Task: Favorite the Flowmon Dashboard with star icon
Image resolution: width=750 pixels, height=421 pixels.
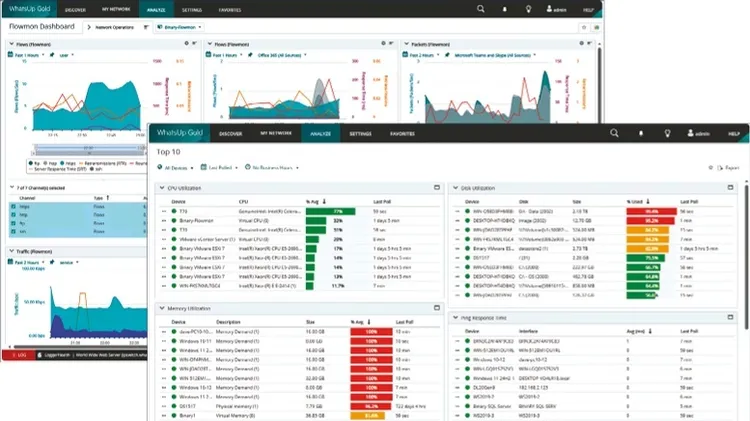Action: (x=584, y=27)
